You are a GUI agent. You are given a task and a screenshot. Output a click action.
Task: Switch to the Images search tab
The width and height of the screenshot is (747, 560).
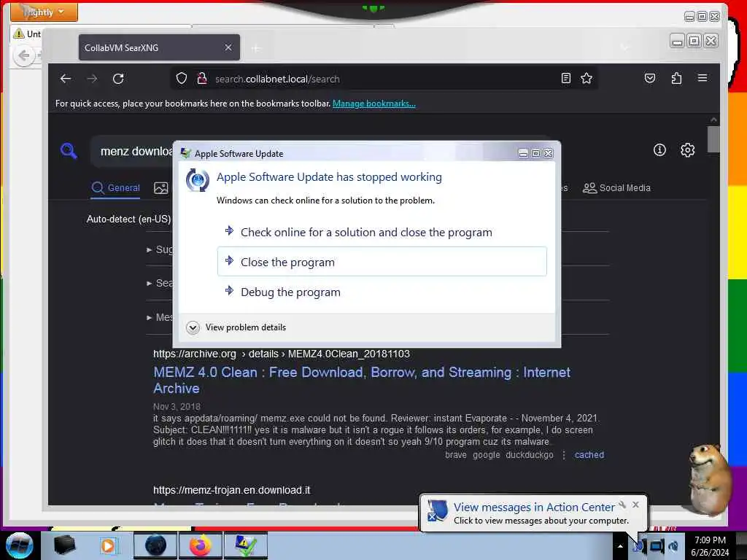[161, 188]
